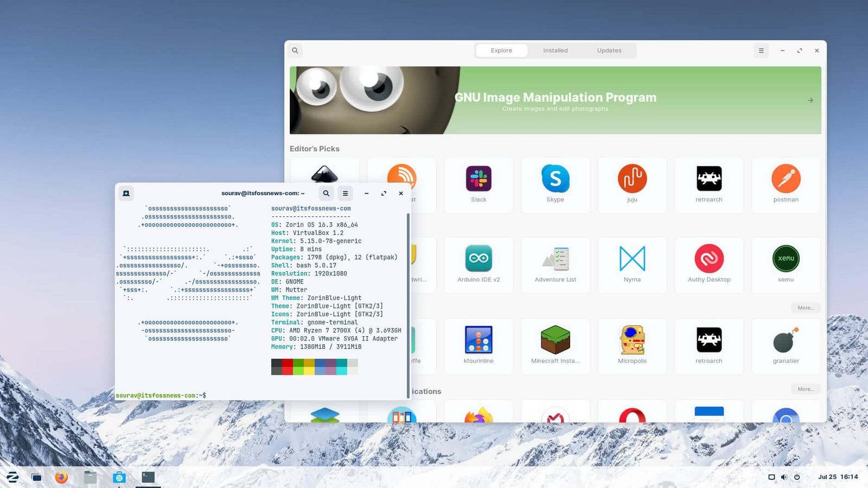868x488 pixels.
Task: Show more Editor's Picks apps
Action: tap(806, 307)
